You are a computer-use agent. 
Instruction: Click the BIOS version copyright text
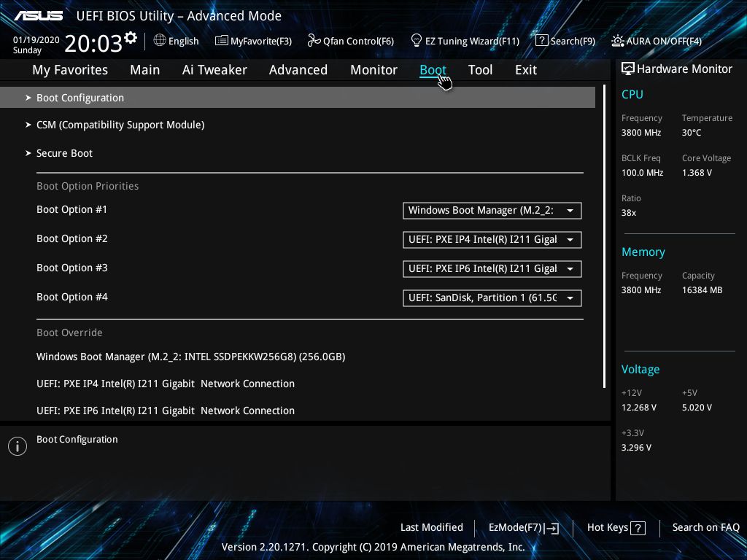[373, 547]
